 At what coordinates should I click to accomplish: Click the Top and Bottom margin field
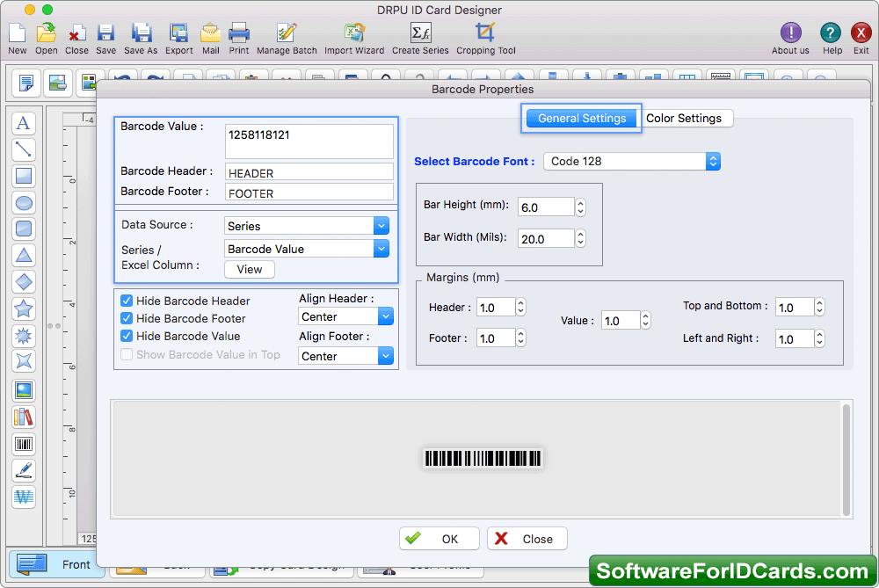coord(795,307)
